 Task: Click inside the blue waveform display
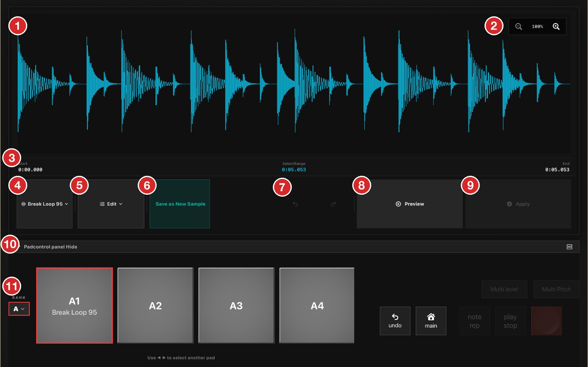click(x=294, y=84)
